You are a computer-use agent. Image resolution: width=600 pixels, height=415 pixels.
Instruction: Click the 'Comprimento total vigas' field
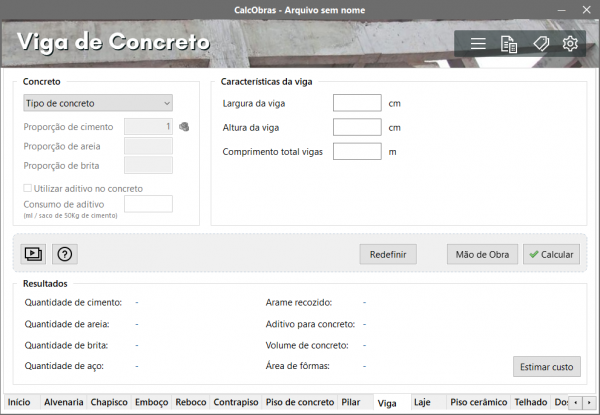click(357, 151)
